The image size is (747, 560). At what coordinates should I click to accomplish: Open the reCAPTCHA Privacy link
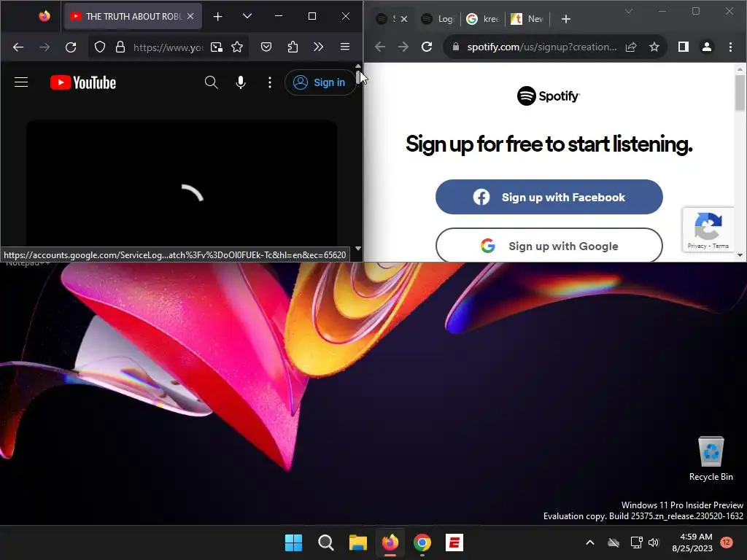(x=697, y=246)
